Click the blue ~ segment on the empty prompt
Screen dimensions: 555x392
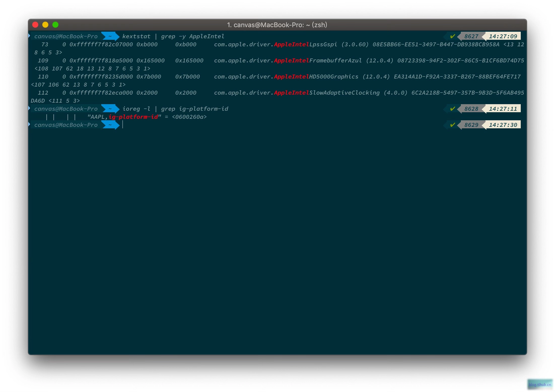tap(110, 125)
